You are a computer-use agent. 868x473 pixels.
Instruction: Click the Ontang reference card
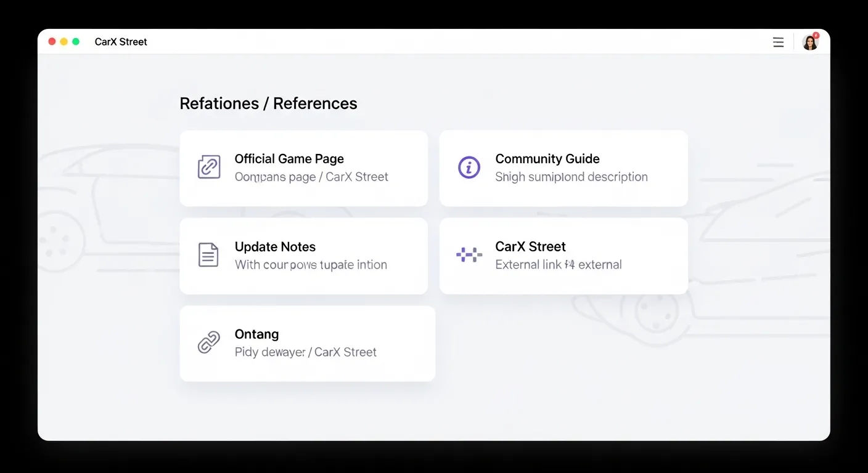(x=307, y=343)
